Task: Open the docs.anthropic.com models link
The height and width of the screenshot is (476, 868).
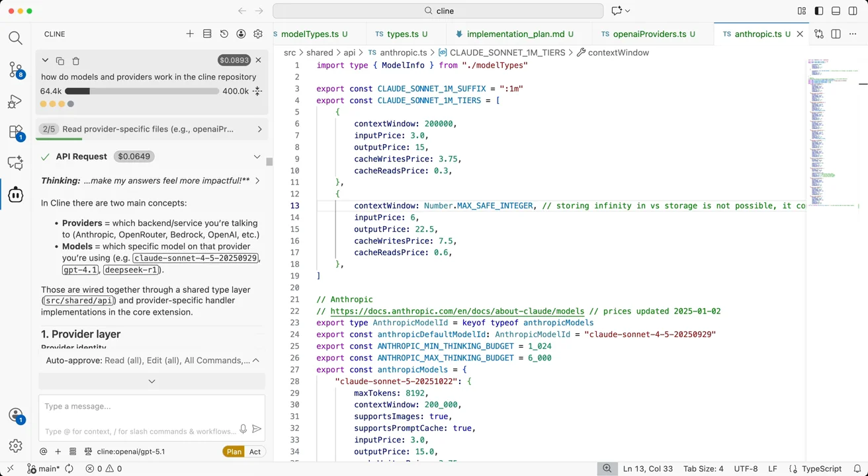Action: coord(457,311)
